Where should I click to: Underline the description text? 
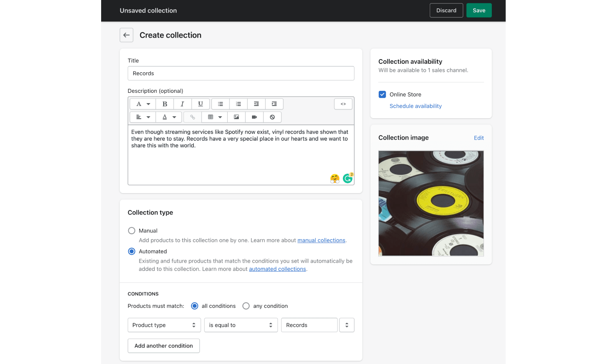tap(201, 104)
